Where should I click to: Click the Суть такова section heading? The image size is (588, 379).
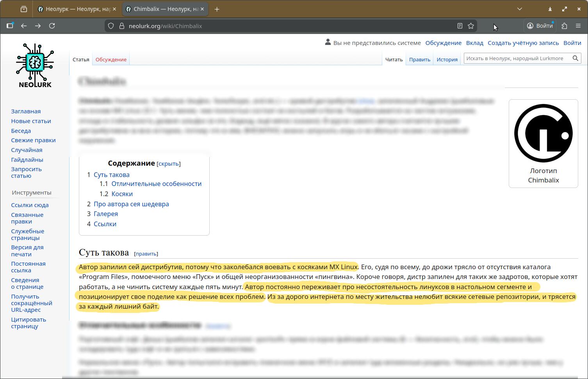pos(104,252)
